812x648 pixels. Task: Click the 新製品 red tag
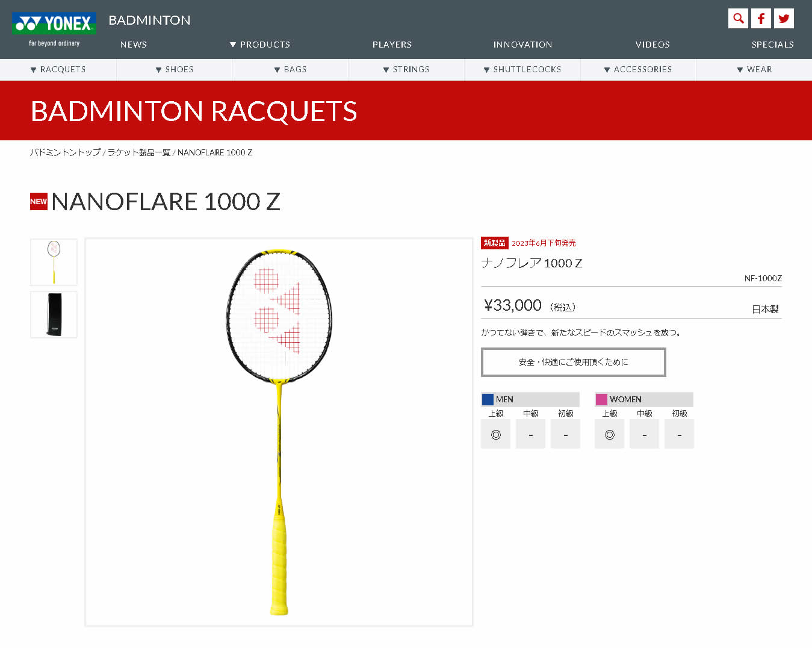(x=495, y=243)
